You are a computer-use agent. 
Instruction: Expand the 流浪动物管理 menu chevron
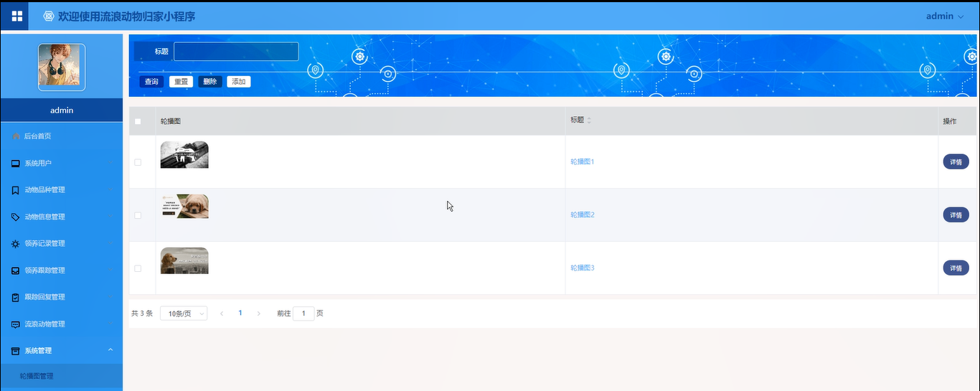[x=110, y=324]
